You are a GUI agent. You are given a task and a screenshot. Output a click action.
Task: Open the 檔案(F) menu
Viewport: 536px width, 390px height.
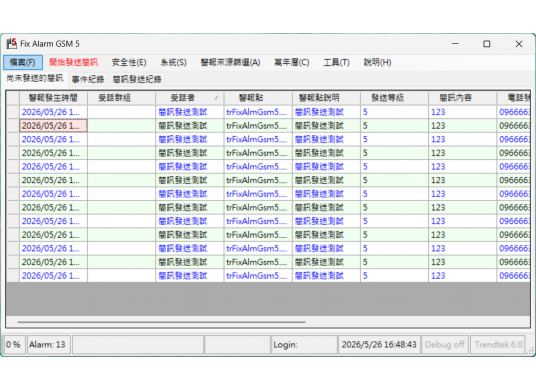pyautogui.click(x=23, y=63)
